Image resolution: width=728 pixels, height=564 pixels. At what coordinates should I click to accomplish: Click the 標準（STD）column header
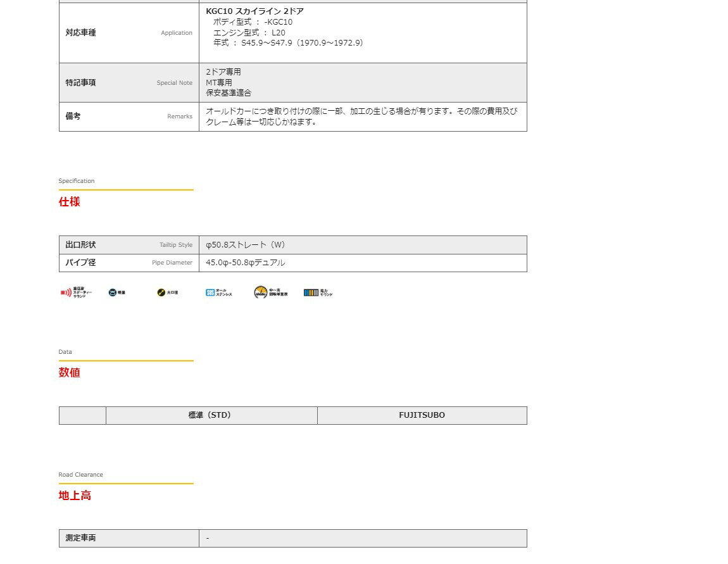(x=211, y=415)
